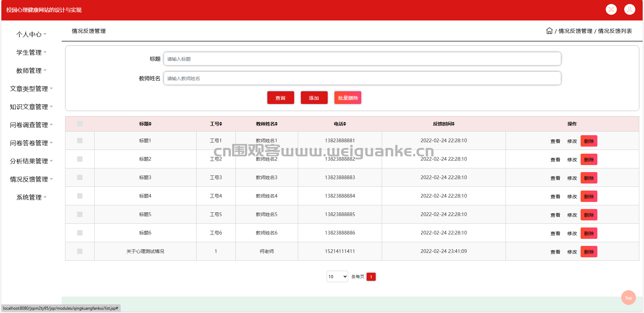Expand the 知识文章管理 sidebar menu
This screenshot has height=313, width=644.
32,107
